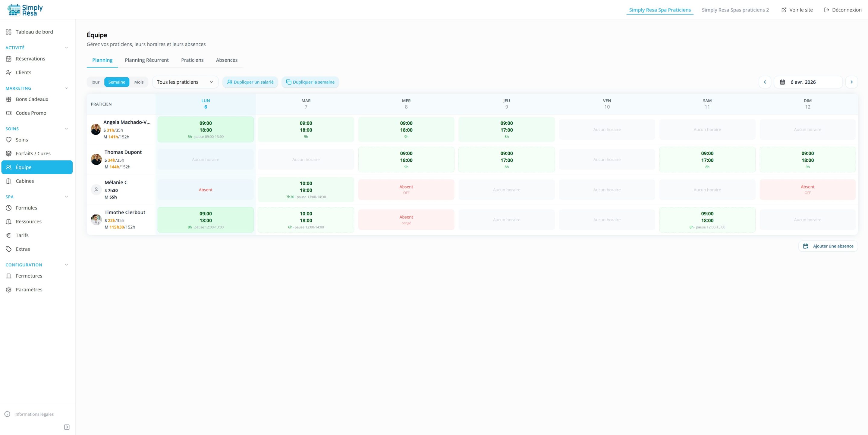Screen dimensions: 868x435
Task: Open the Tous les praticiens dropdown
Action: click(x=185, y=82)
